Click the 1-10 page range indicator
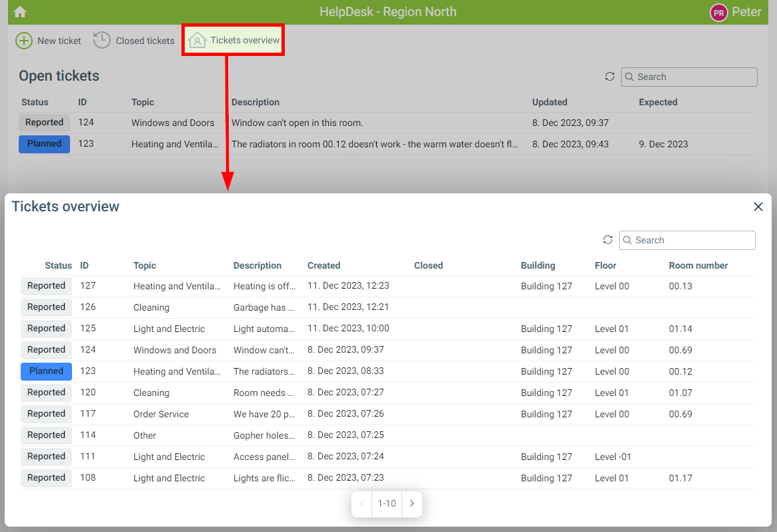The height and width of the screenshot is (532, 777). point(387,503)
